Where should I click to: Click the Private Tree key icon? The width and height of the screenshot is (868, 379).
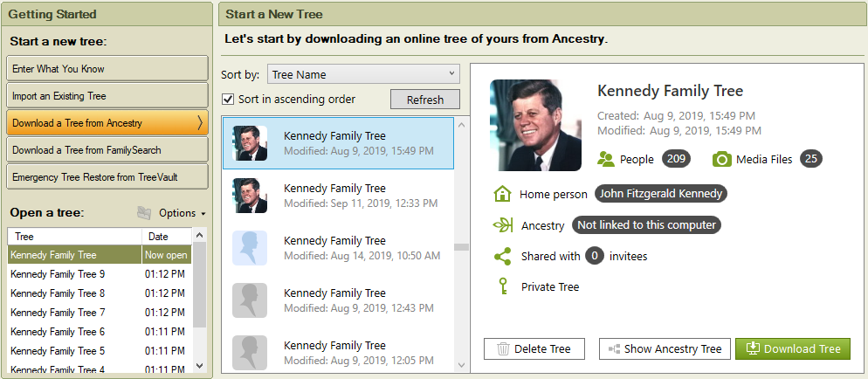[x=502, y=286]
